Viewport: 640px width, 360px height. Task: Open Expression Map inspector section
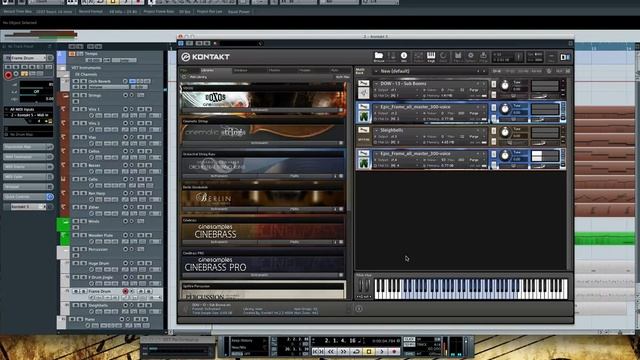pos(28,147)
